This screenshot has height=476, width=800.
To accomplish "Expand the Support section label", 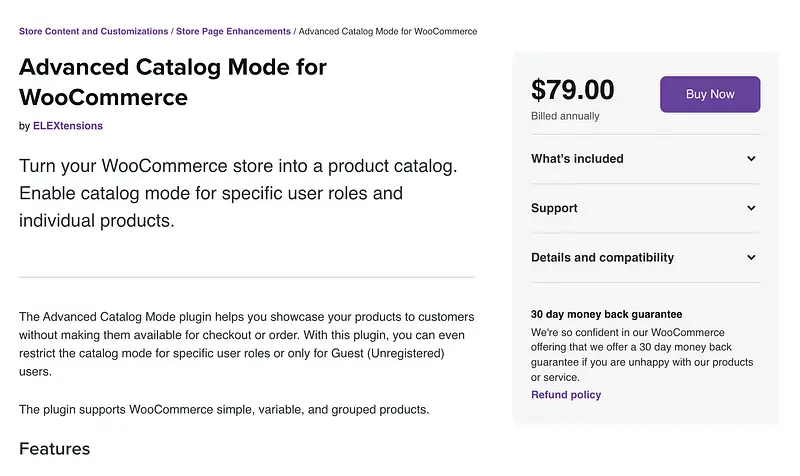I will [554, 208].
